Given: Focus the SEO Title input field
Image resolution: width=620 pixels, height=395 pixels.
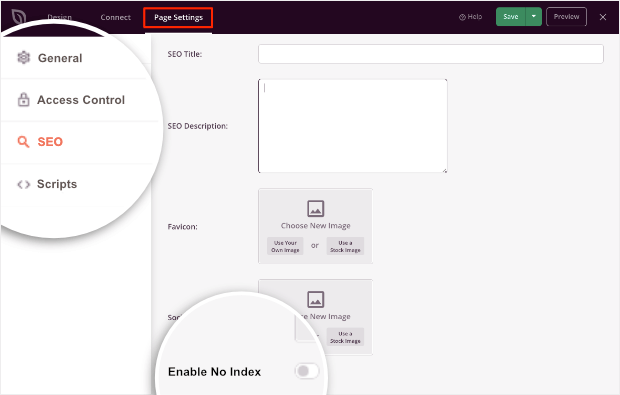Looking at the screenshot, I should coord(431,54).
